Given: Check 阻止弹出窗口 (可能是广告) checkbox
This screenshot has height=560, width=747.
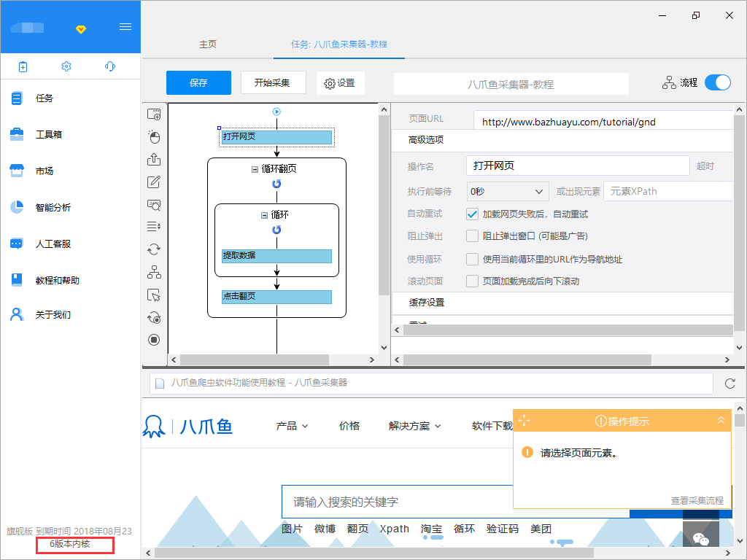Looking at the screenshot, I should (472, 236).
